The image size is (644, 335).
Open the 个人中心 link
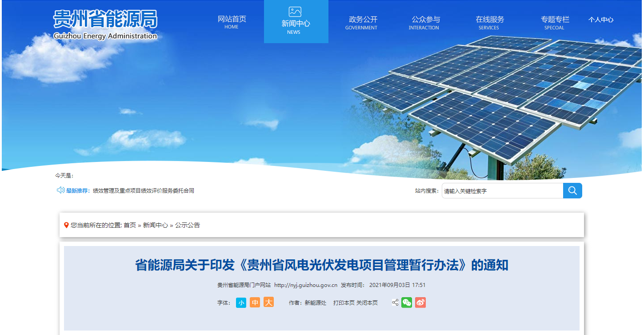click(601, 20)
